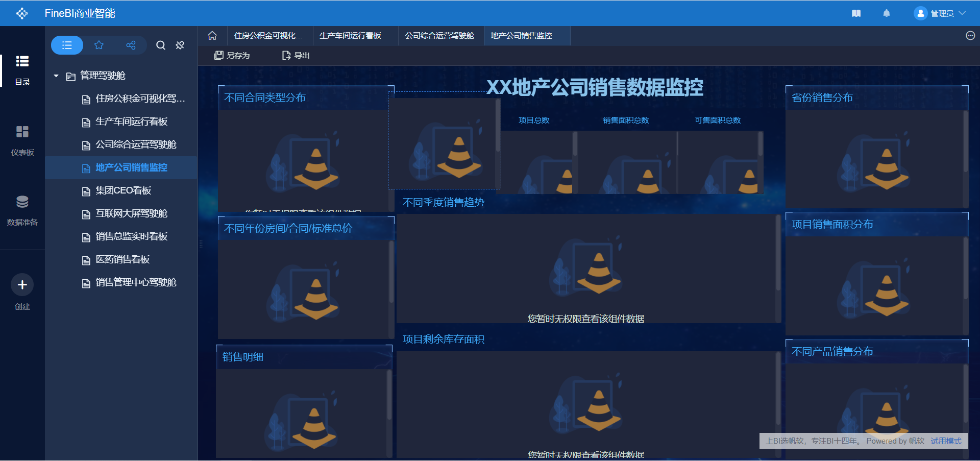980x461 pixels.
Task: Switch to the 生产车间运行看板 tab
Action: (356, 36)
